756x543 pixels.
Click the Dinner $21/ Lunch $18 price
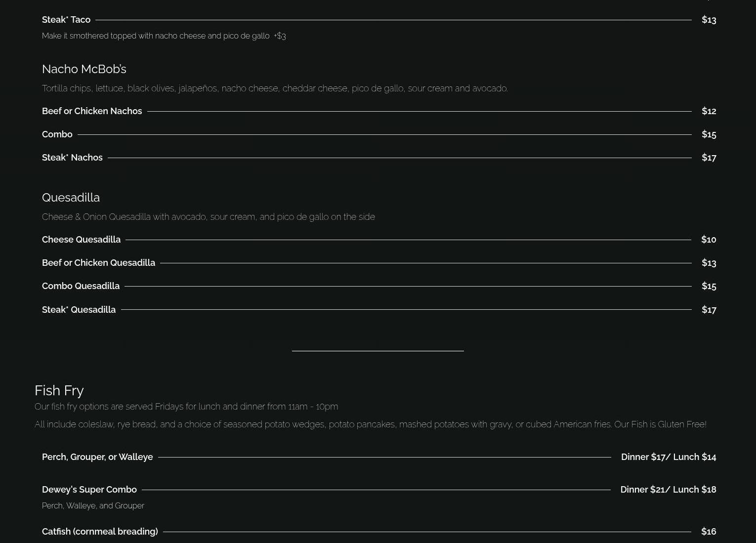pos(668,490)
